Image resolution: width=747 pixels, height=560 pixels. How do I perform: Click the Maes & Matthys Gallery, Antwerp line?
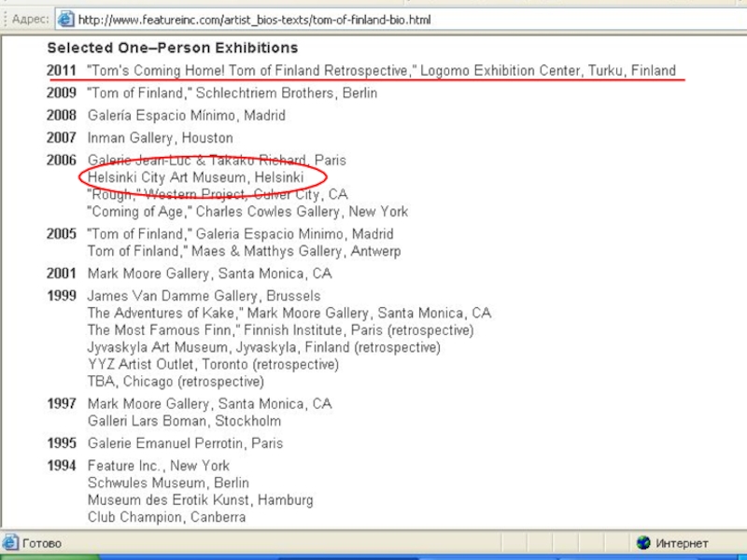point(244,251)
